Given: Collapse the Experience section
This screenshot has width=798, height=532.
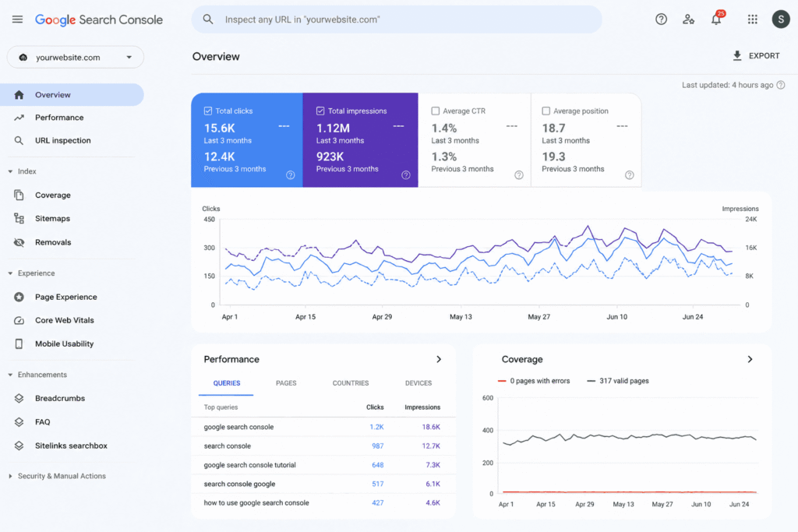Looking at the screenshot, I should [x=10, y=273].
